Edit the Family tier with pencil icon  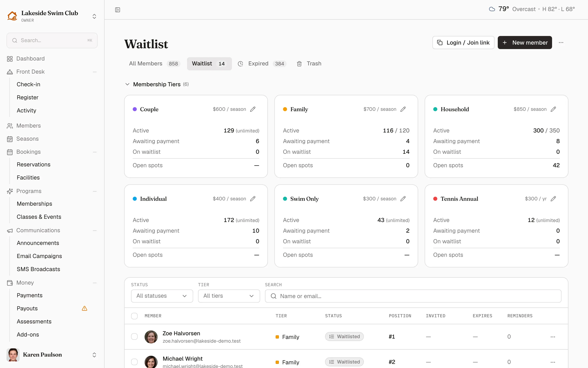[403, 109]
